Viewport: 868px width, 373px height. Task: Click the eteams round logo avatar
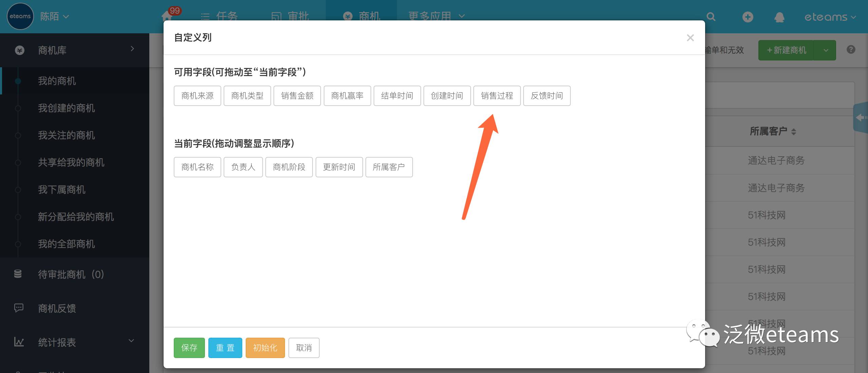pos(20,16)
